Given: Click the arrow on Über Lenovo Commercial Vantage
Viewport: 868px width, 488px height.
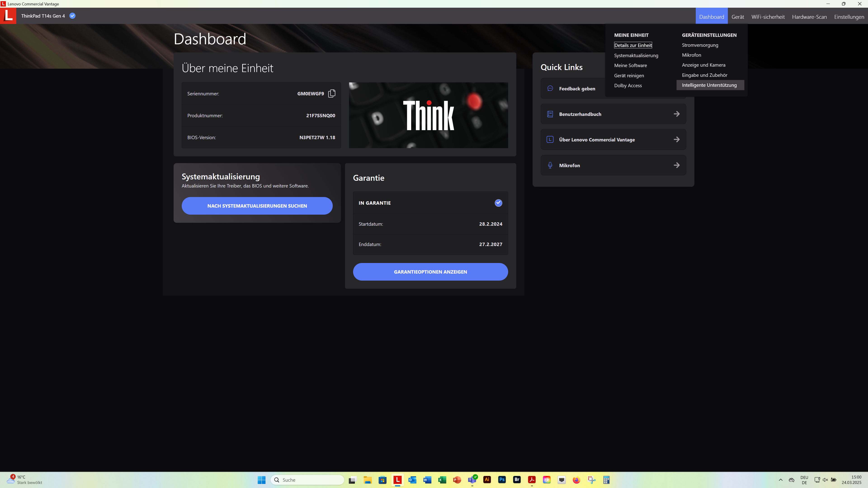Looking at the screenshot, I should (x=676, y=139).
